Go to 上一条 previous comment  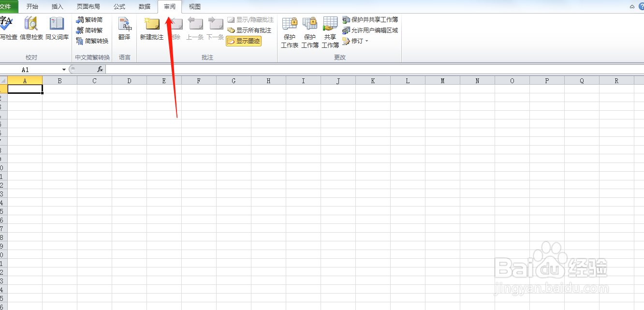[x=195, y=29]
